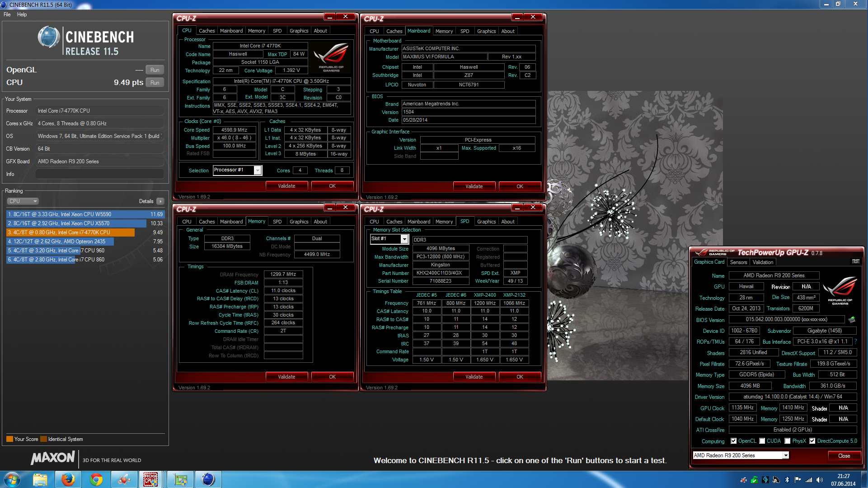Launch Google Chrome from the taskbar
868x488 pixels.
pyautogui.click(x=96, y=479)
